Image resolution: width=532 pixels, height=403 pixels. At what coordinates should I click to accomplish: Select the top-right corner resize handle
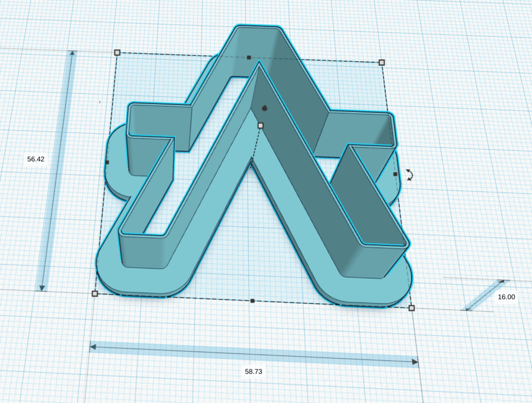point(382,62)
